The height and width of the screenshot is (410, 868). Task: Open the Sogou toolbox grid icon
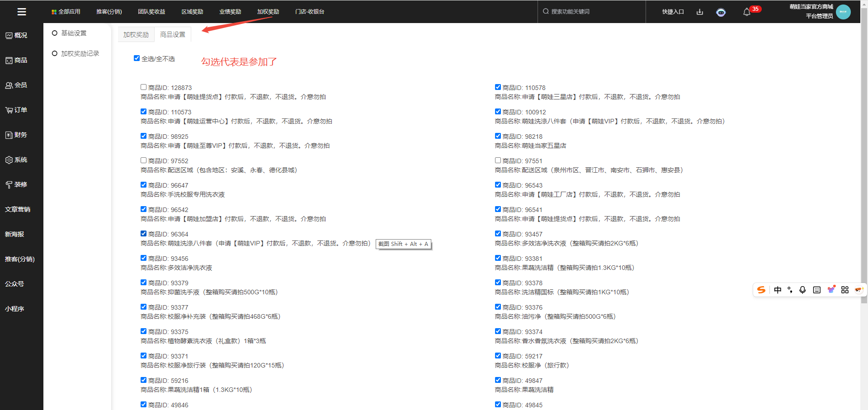844,290
